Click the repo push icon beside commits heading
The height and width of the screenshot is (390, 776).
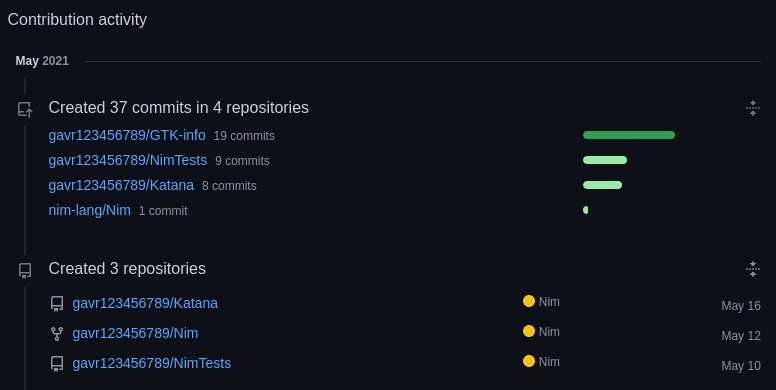click(25, 109)
